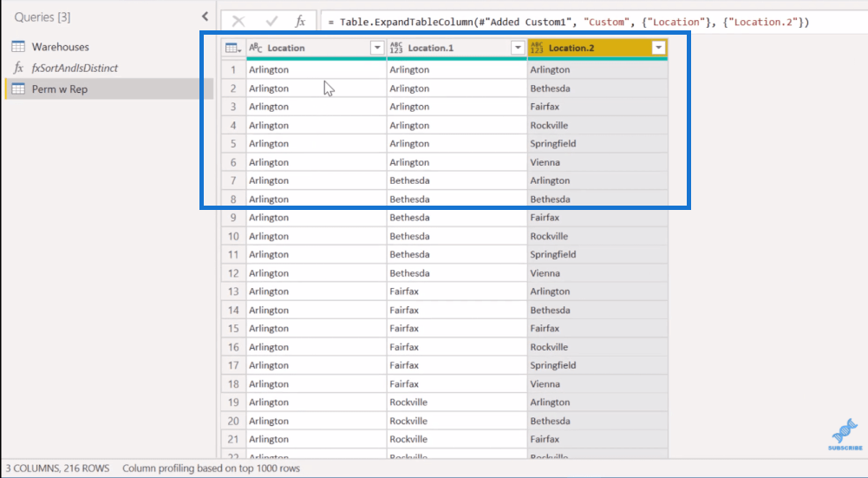868x478 pixels.
Task: Open the Location.1 column filter dropdown
Action: point(518,49)
